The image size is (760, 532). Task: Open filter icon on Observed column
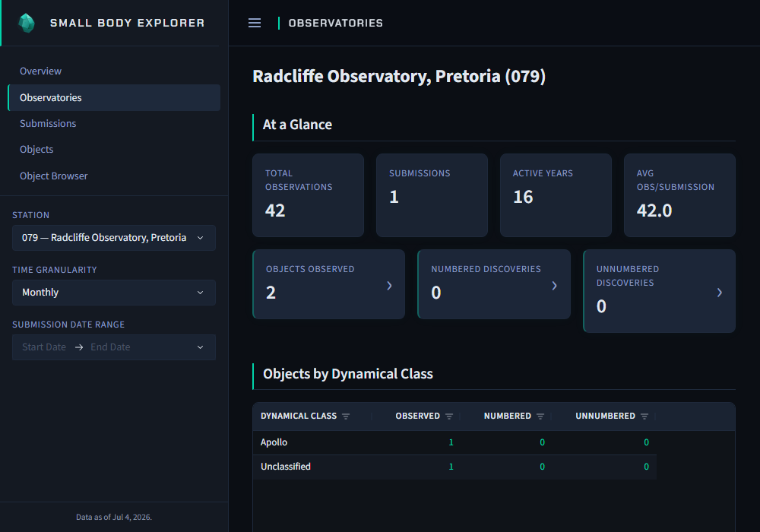[449, 416]
